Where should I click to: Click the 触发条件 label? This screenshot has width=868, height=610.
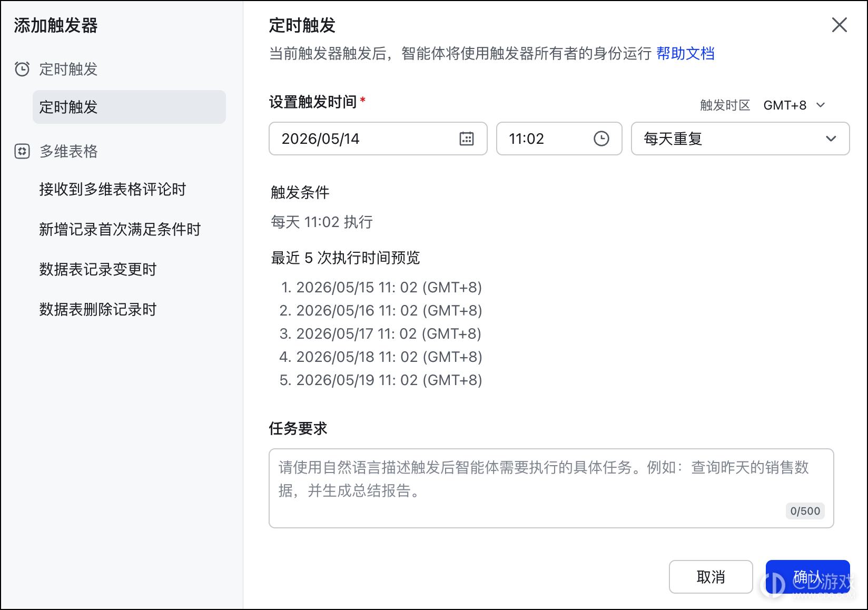300,192
